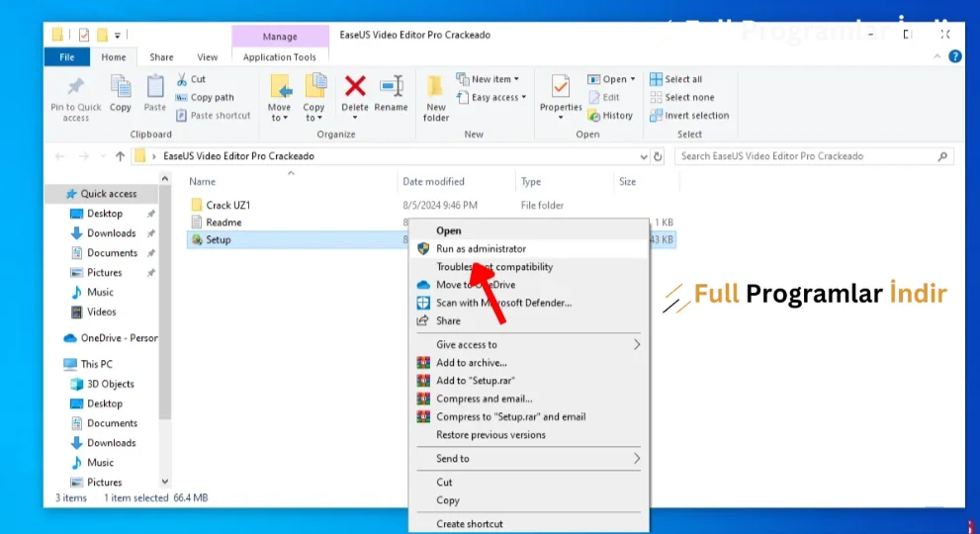Choose Run as administrator
This screenshot has width=980, height=534.
pos(529,249)
